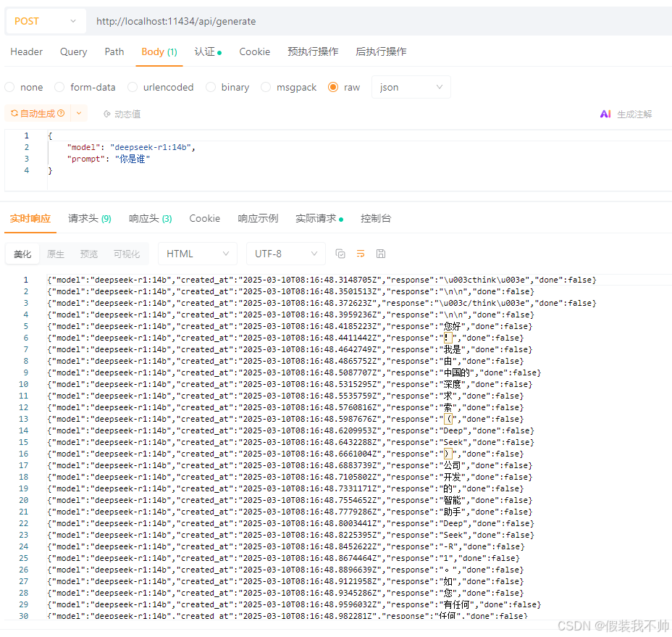672x637 pixels.
Task: Switch to the 预执行操作 tab
Action: coord(313,52)
